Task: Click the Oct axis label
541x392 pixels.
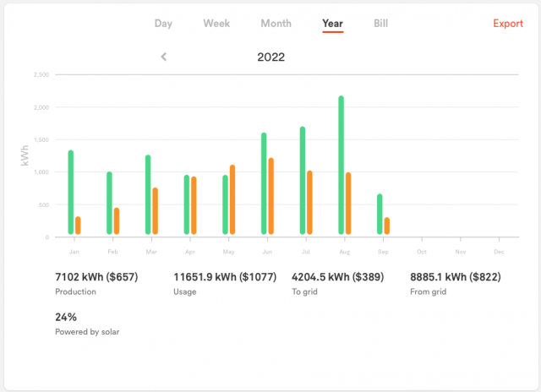Action: click(x=422, y=252)
